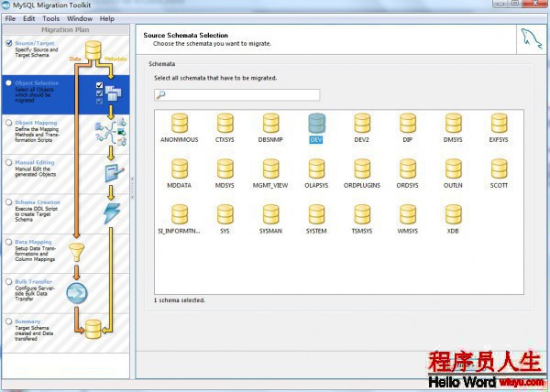Click the Bulk Transfer step radio
The image size is (550, 392).
point(9,282)
